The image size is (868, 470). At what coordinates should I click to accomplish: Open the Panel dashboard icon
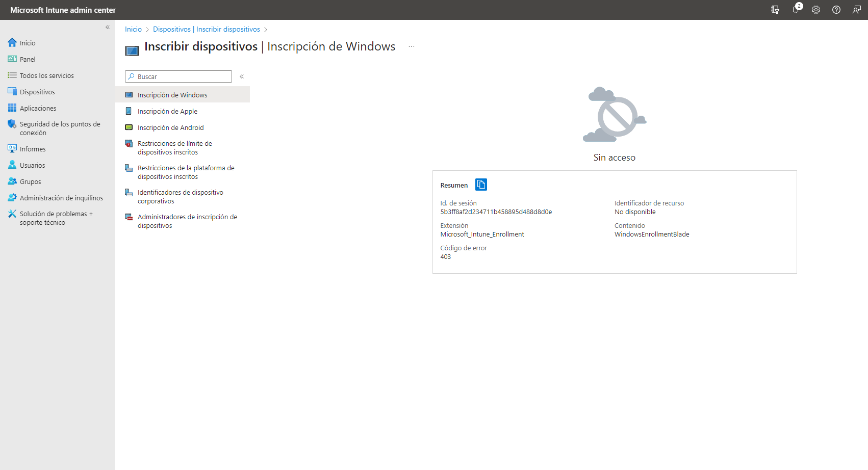click(12, 59)
